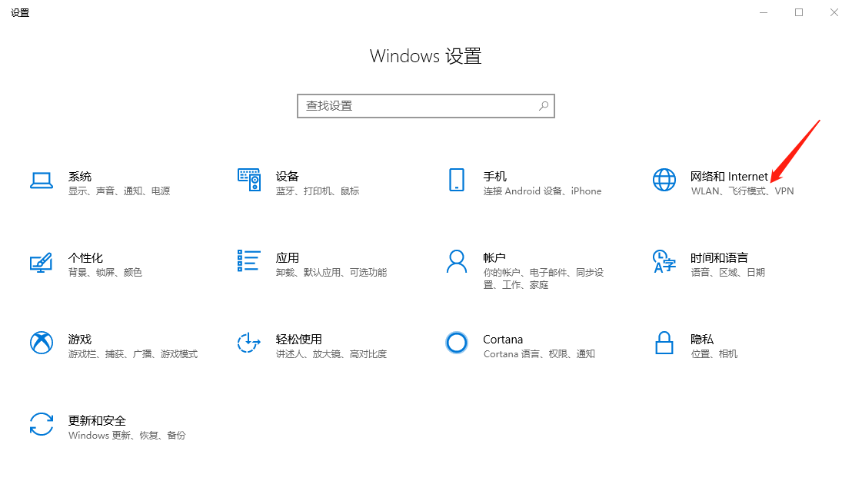Image resolution: width=852 pixels, height=504 pixels.
Task: Click the text 位置、相机
Action: point(714,354)
